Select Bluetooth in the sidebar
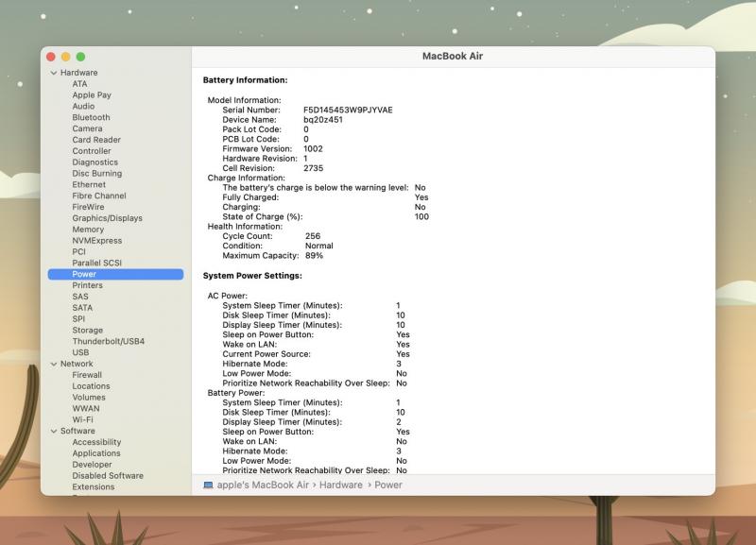This screenshot has width=756, height=545. tap(91, 117)
